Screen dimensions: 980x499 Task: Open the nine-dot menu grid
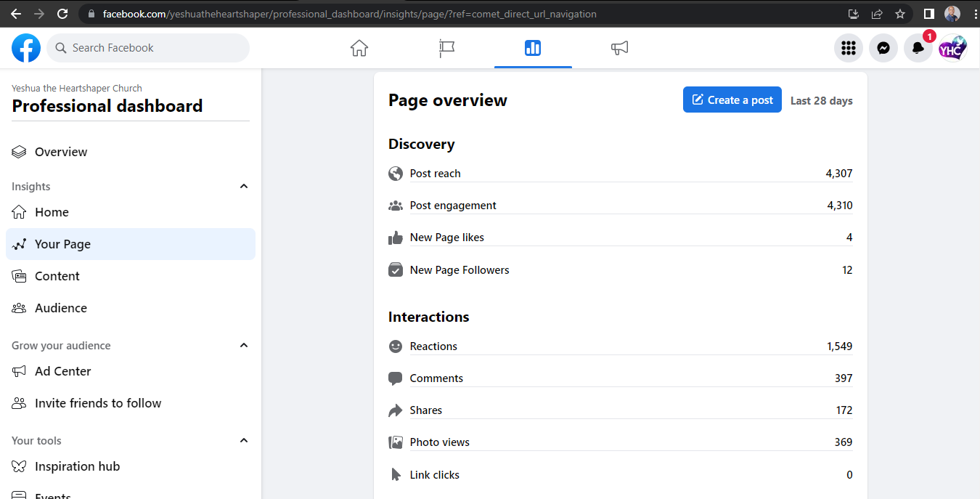click(849, 48)
